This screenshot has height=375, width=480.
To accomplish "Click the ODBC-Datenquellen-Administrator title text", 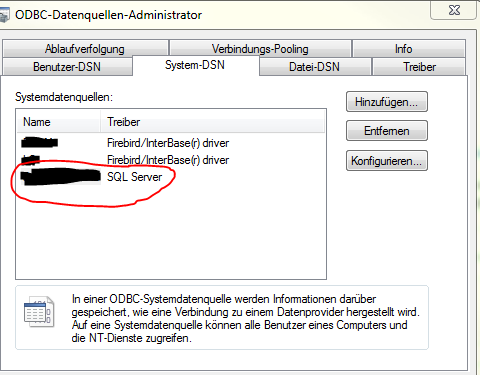I will tap(109, 15).
